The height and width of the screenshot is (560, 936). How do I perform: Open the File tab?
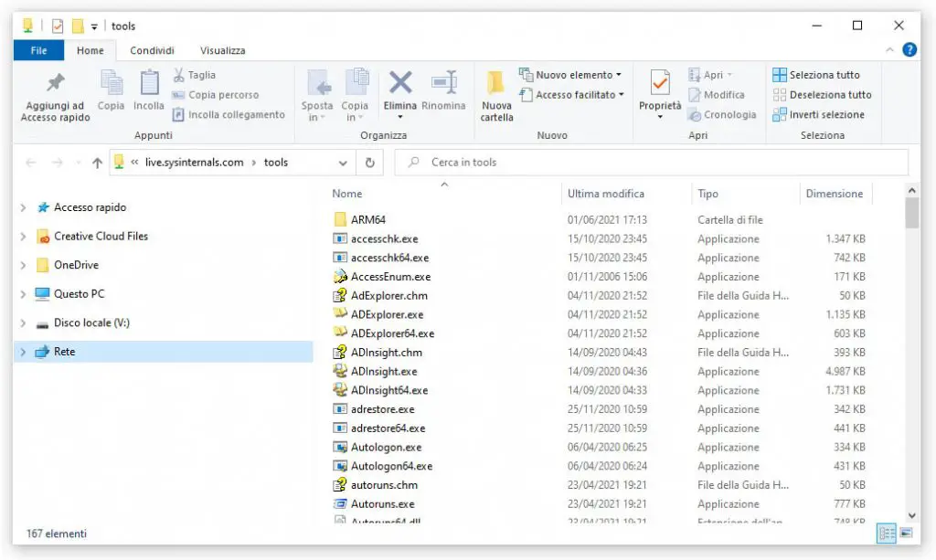(38, 50)
